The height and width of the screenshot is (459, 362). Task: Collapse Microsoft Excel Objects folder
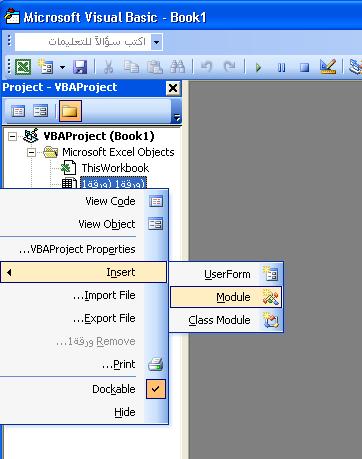pos(32,153)
